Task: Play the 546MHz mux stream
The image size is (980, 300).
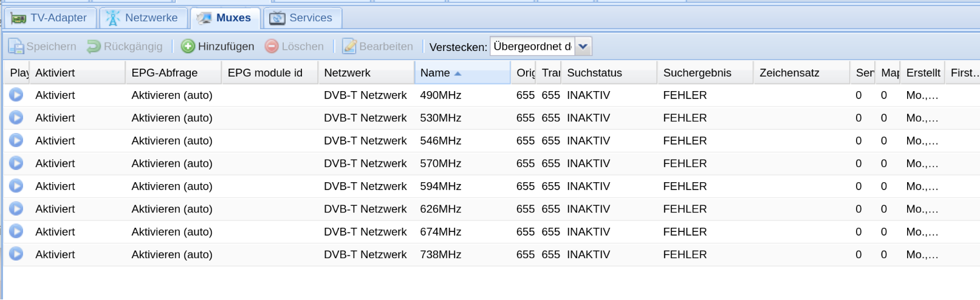Action: (16, 140)
